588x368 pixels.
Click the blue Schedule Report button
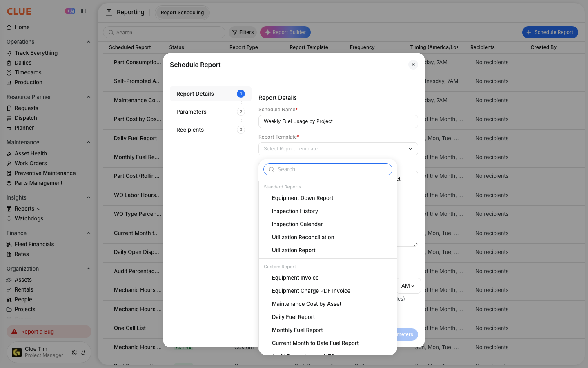click(x=550, y=32)
